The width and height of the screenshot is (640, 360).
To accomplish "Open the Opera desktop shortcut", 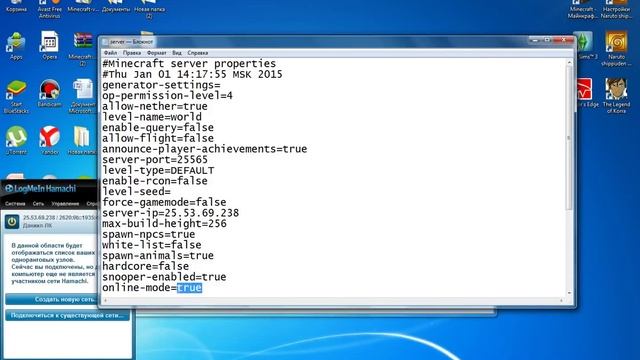I will click(49, 45).
